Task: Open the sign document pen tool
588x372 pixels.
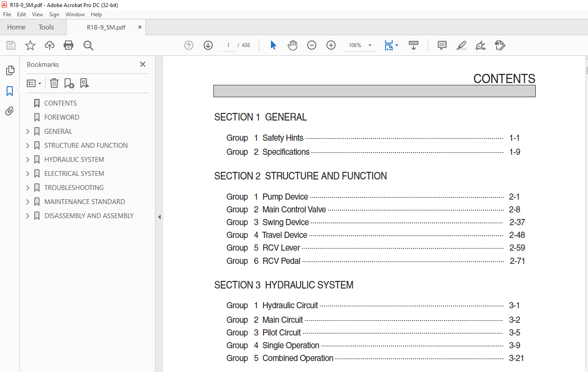Action: [480, 45]
